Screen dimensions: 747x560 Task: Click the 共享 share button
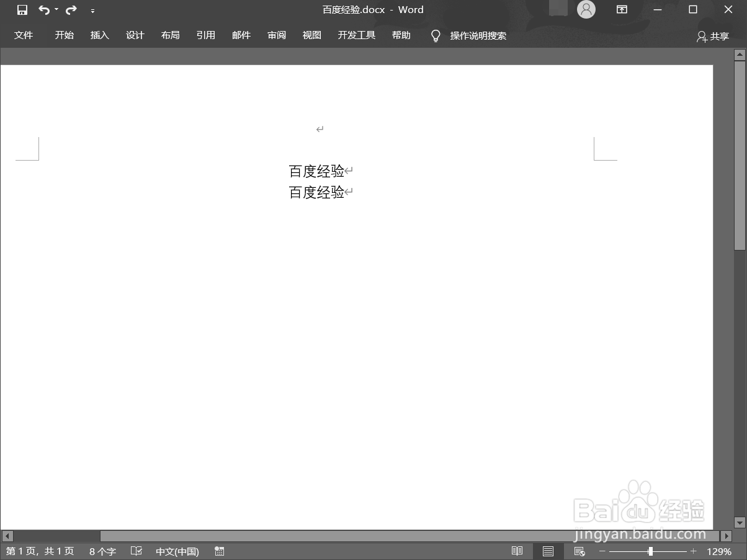pos(713,37)
